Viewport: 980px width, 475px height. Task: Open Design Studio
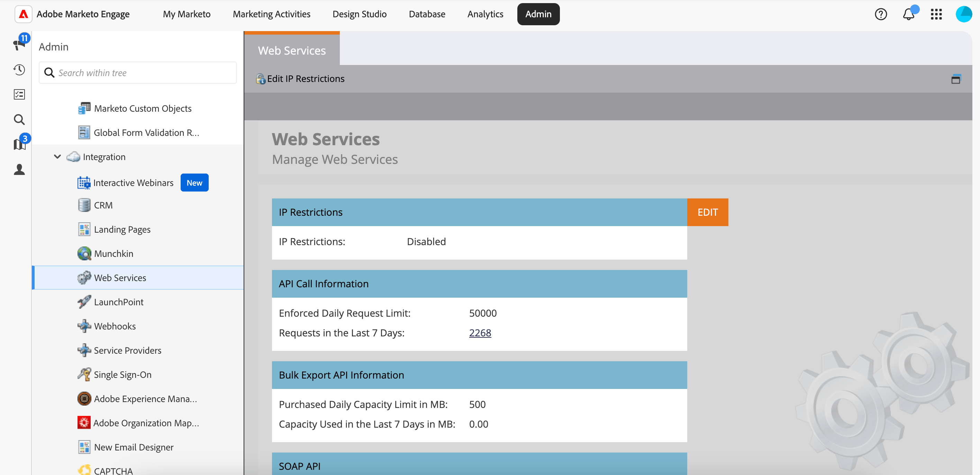[x=359, y=14]
